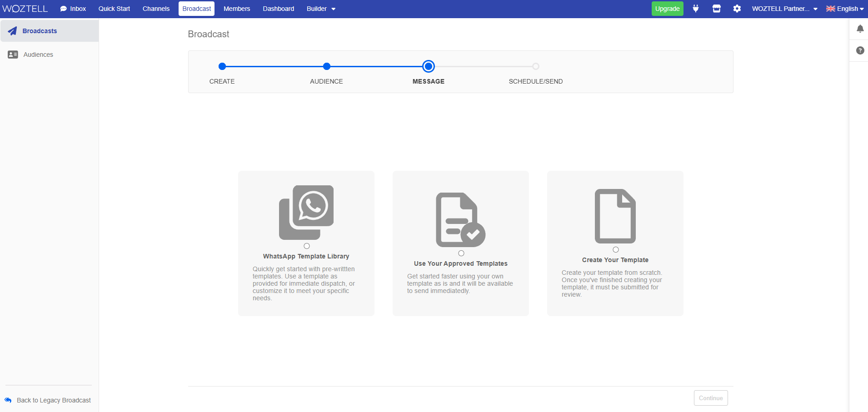
Task: Open the help question mark icon
Action: pos(860,50)
